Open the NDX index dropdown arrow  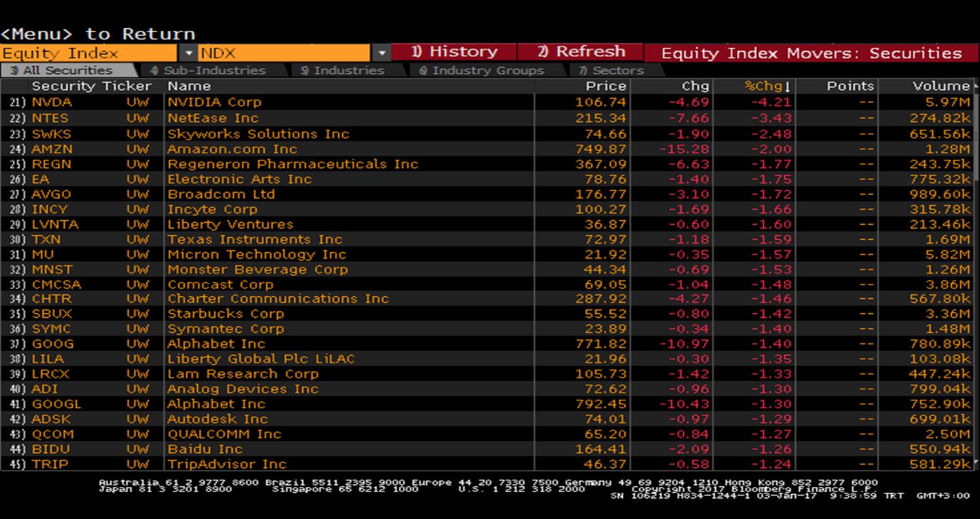coord(382,53)
